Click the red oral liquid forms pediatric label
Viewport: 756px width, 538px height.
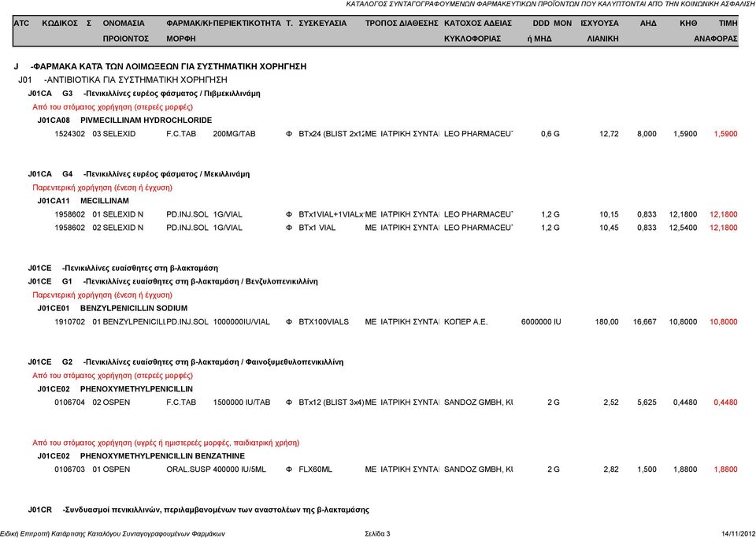pyautogui.click(x=166, y=443)
